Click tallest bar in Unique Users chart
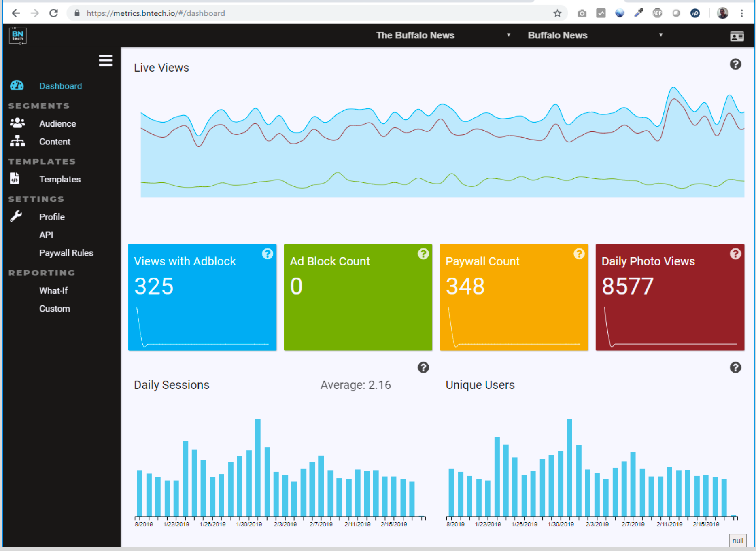This screenshot has height=551, width=756. [x=569, y=468]
